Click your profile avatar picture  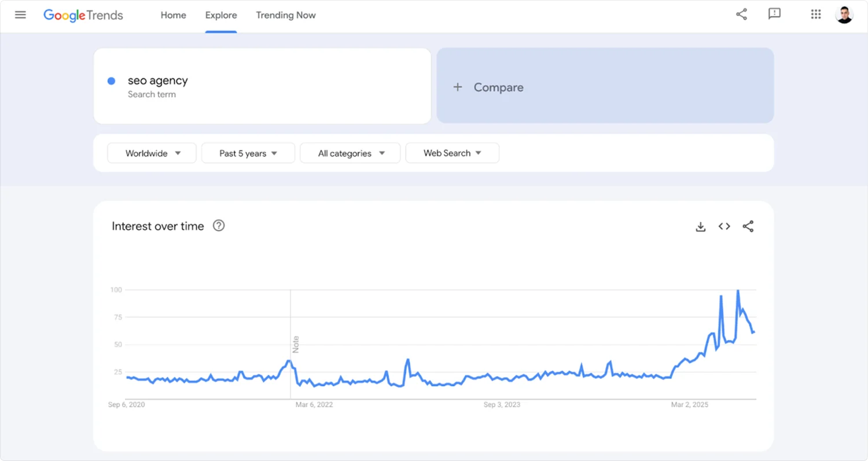(844, 14)
